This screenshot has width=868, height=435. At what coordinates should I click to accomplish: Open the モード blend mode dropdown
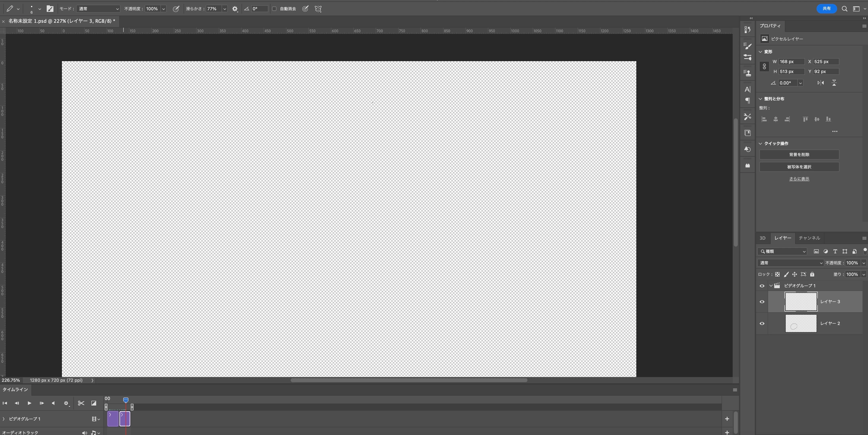(98, 9)
